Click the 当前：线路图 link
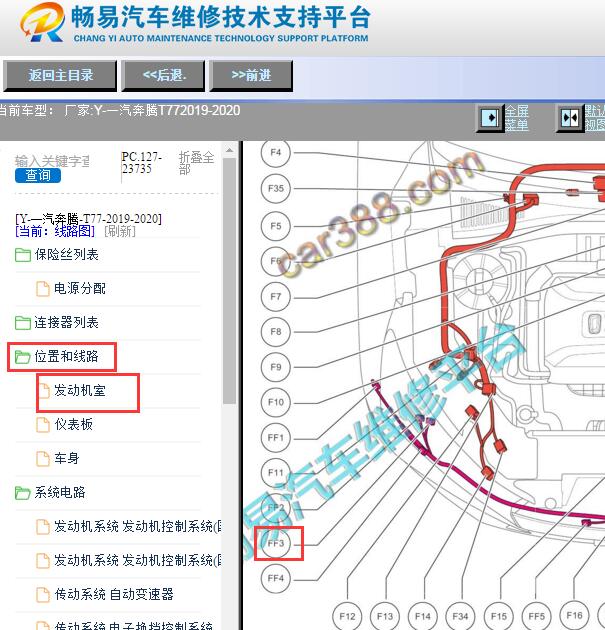 pyautogui.click(x=55, y=231)
